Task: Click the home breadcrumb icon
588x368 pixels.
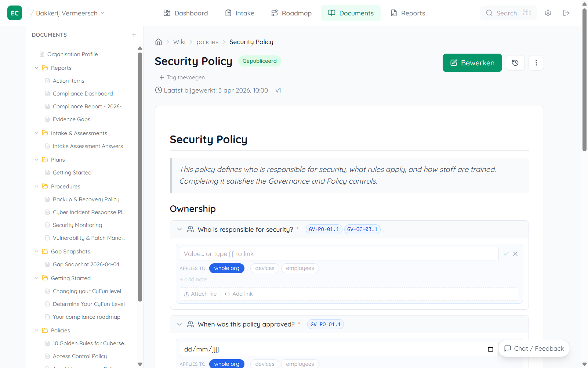Action: (x=158, y=42)
